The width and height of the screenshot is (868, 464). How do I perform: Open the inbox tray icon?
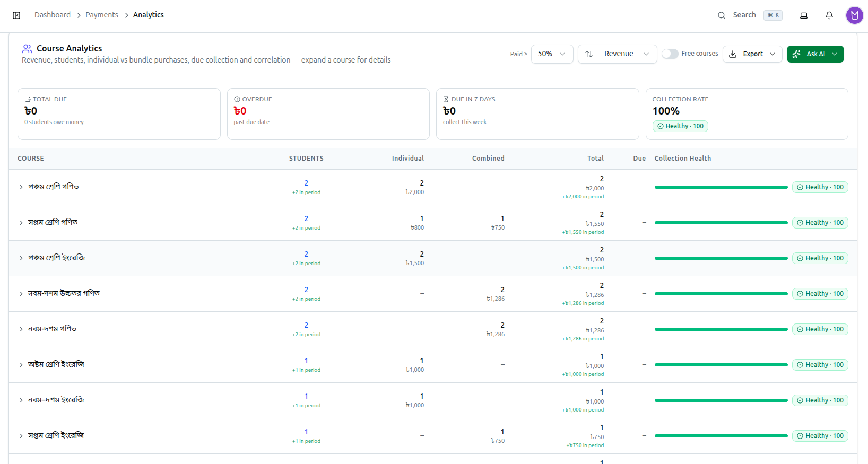[x=804, y=15]
